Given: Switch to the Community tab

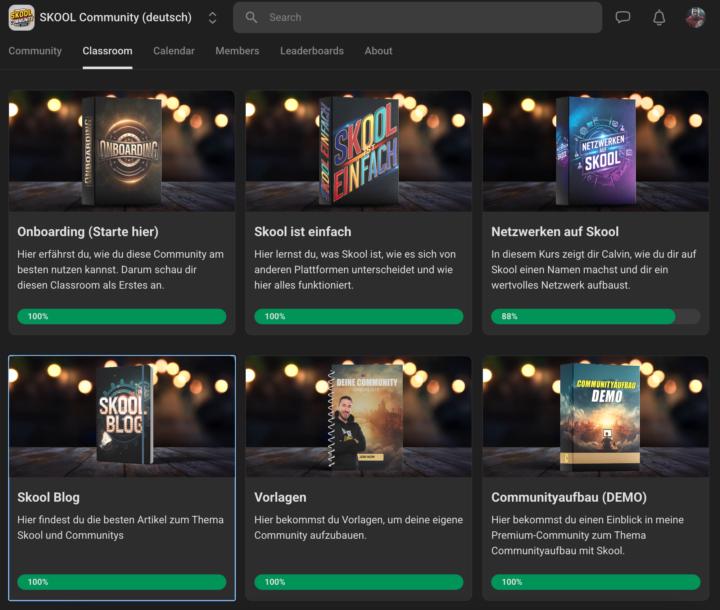Looking at the screenshot, I should click(35, 51).
